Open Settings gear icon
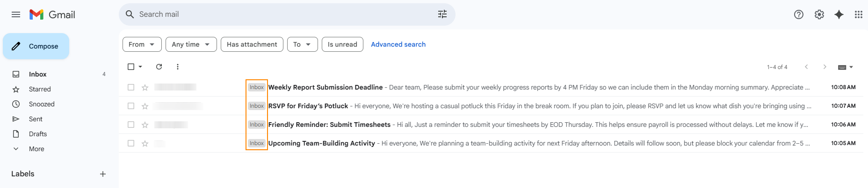This screenshot has height=188, width=868. 819,14
